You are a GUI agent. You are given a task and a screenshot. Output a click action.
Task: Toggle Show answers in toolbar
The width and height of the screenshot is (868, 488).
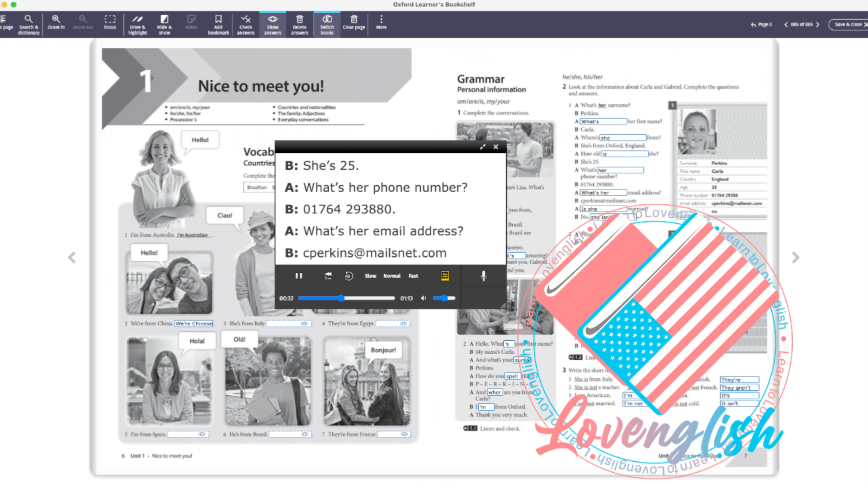point(273,24)
